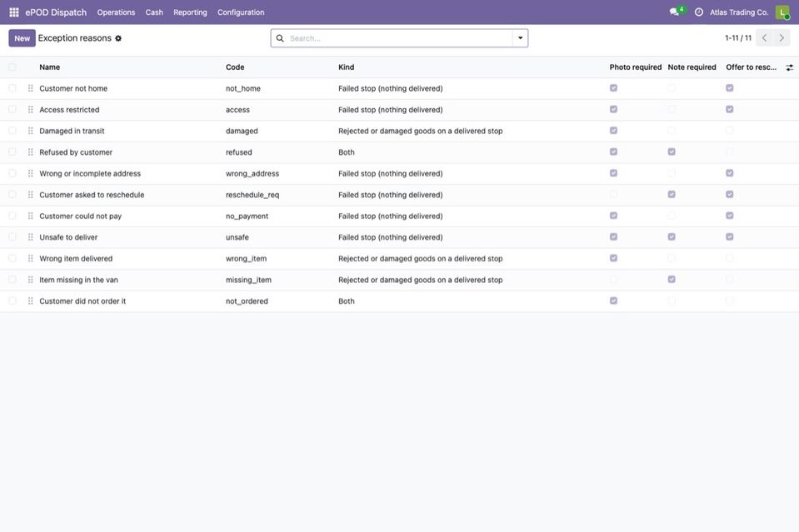Click the ePOD Dispatch app title
Image resolution: width=799 pixels, height=532 pixels.
pos(56,12)
